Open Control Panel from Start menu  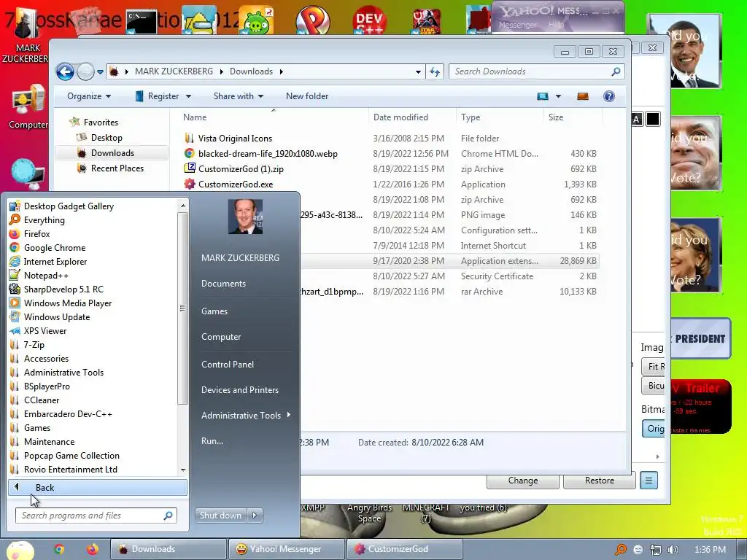pyautogui.click(x=228, y=365)
